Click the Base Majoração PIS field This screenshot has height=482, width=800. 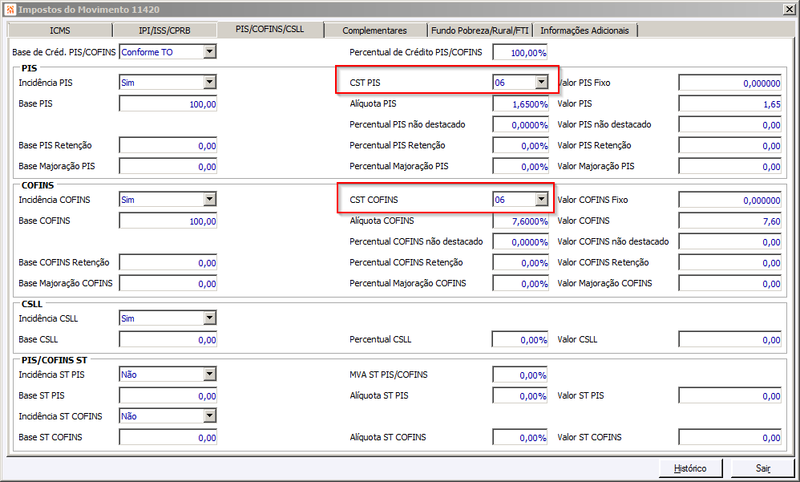coord(168,166)
